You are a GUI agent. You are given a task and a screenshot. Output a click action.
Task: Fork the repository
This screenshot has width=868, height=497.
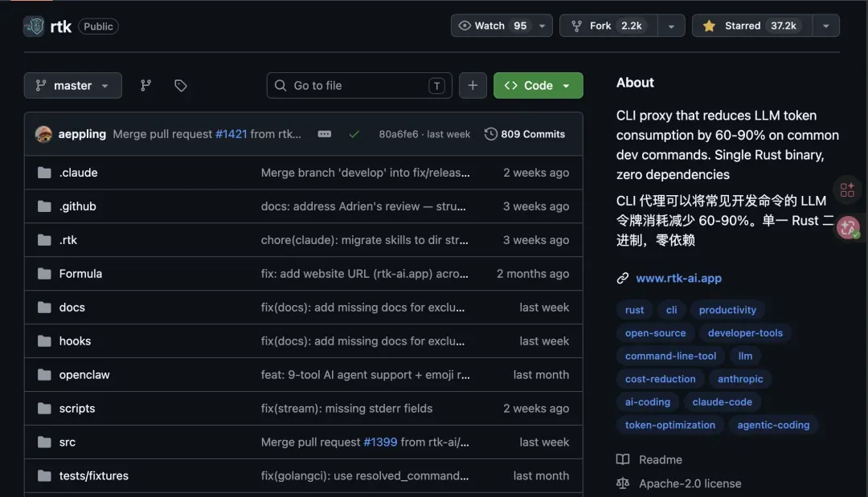point(609,26)
